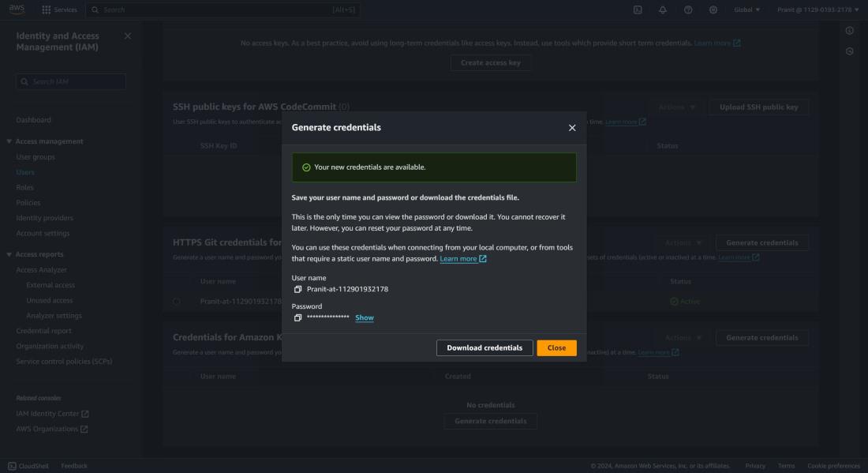Open Organization activity
868x473 pixels.
coord(50,346)
